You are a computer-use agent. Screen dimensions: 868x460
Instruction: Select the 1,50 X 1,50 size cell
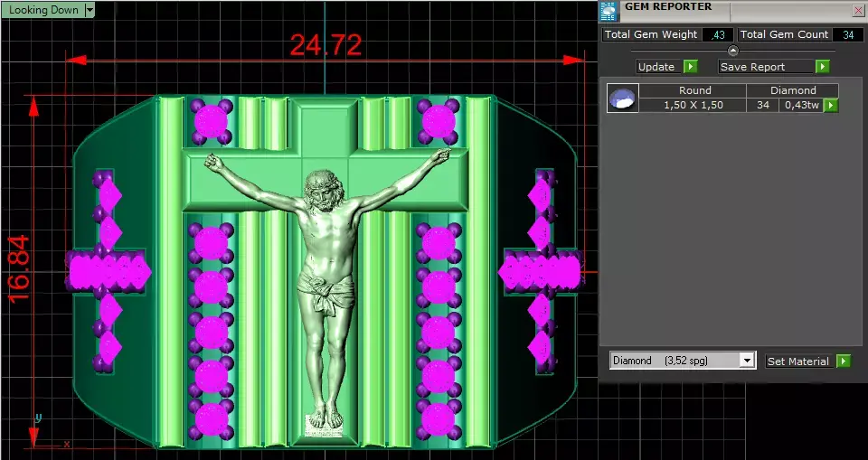pos(693,105)
